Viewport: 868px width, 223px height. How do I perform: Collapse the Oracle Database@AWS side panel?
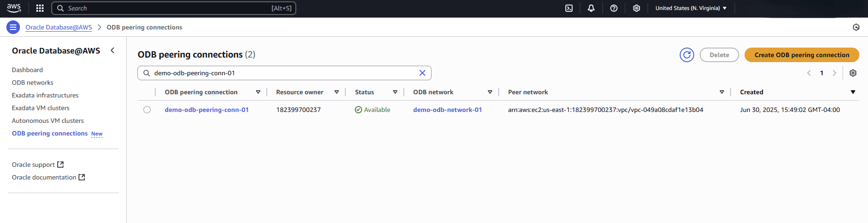coord(113,51)
